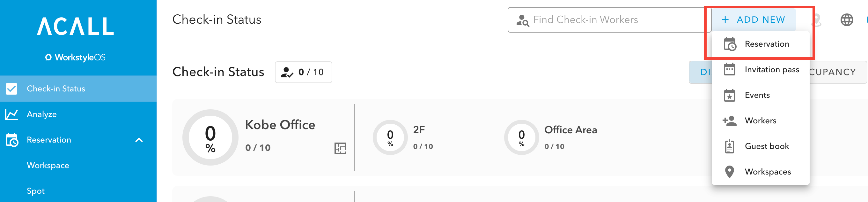Click the Kobe Office occupancy gauge

[x=210, y=137]
